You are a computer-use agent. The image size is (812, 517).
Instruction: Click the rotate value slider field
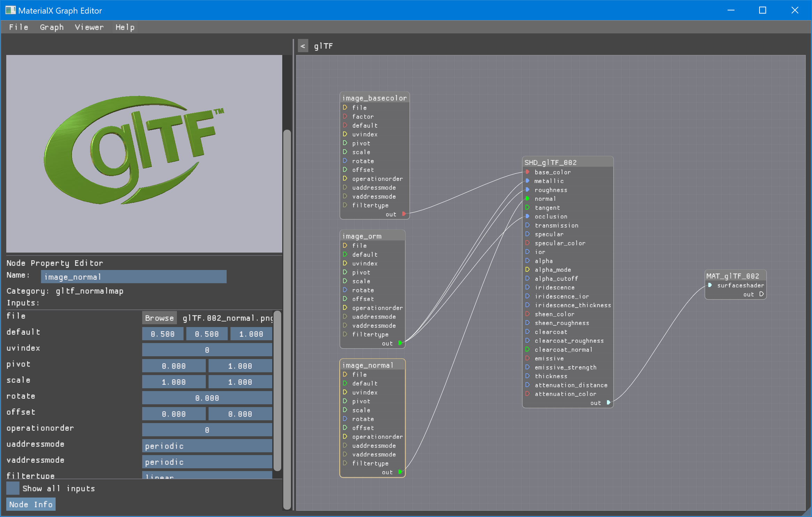click(207, 398)
